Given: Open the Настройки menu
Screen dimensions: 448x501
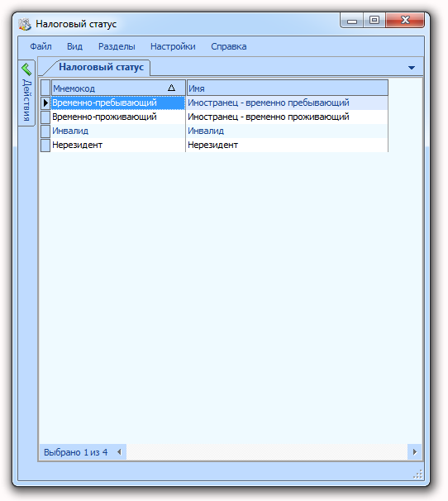Looking at the screenshot, I should [173, 46].
